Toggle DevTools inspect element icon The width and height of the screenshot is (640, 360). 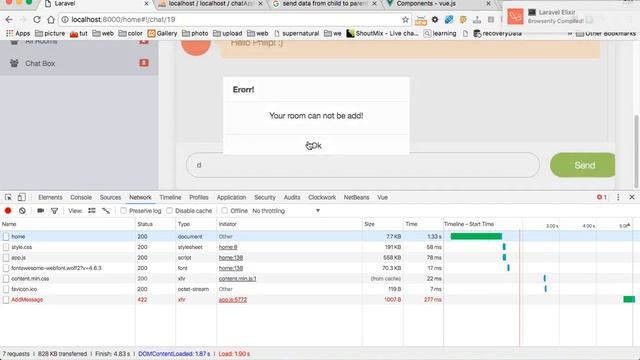[8, 197]
